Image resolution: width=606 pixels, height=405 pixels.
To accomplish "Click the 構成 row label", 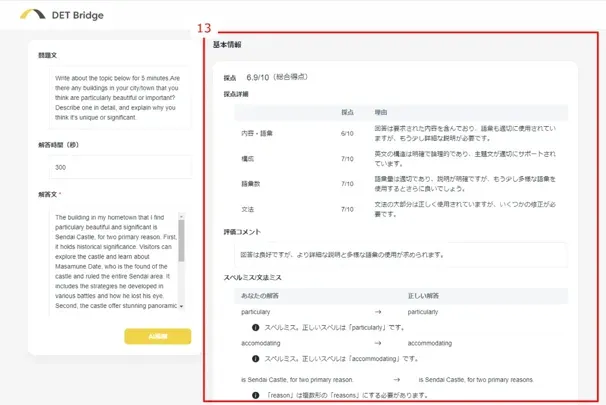I will [247, 158].
